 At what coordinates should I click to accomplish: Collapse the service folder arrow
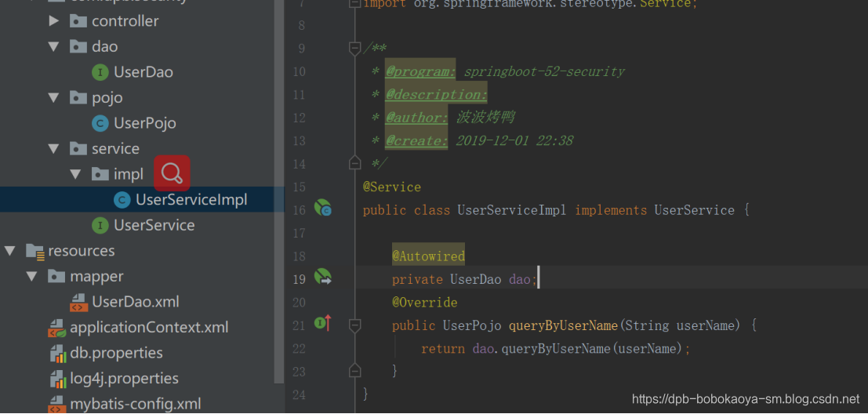click(x=53, y=149)
